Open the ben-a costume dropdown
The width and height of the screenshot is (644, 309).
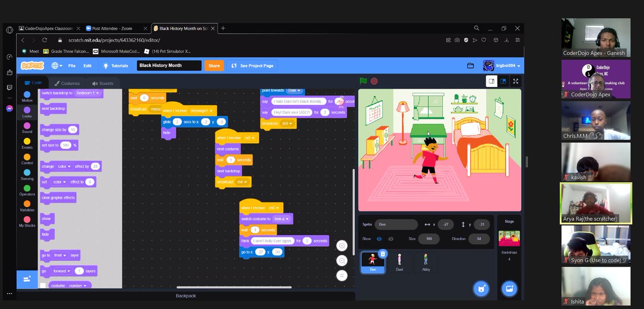[281, 219]
